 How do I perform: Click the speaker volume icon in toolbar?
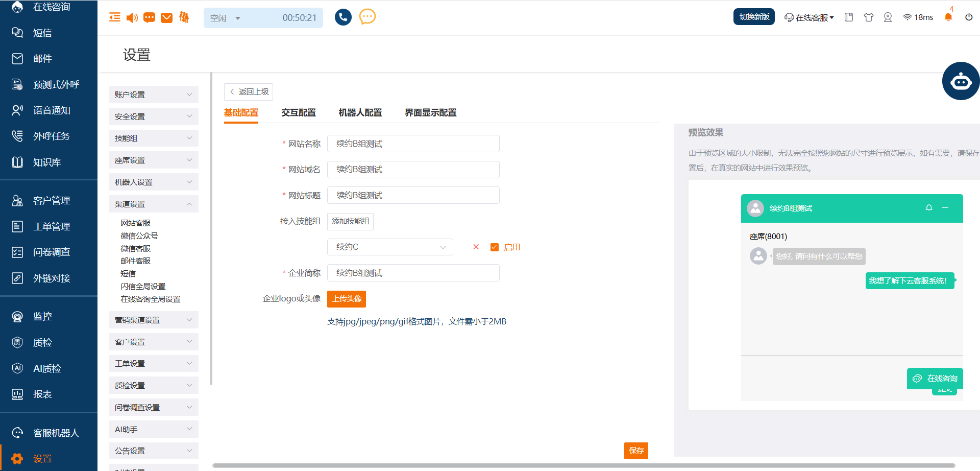pos(132,18)
